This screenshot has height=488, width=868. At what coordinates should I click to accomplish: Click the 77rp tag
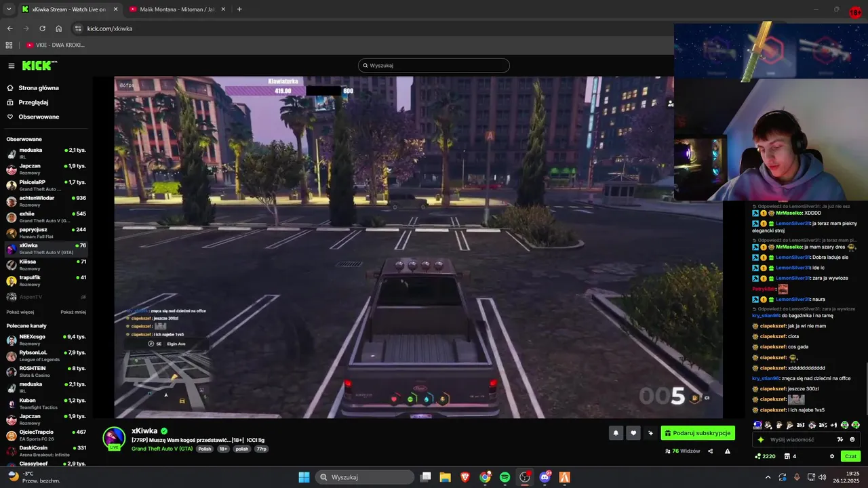pos(261,449)
